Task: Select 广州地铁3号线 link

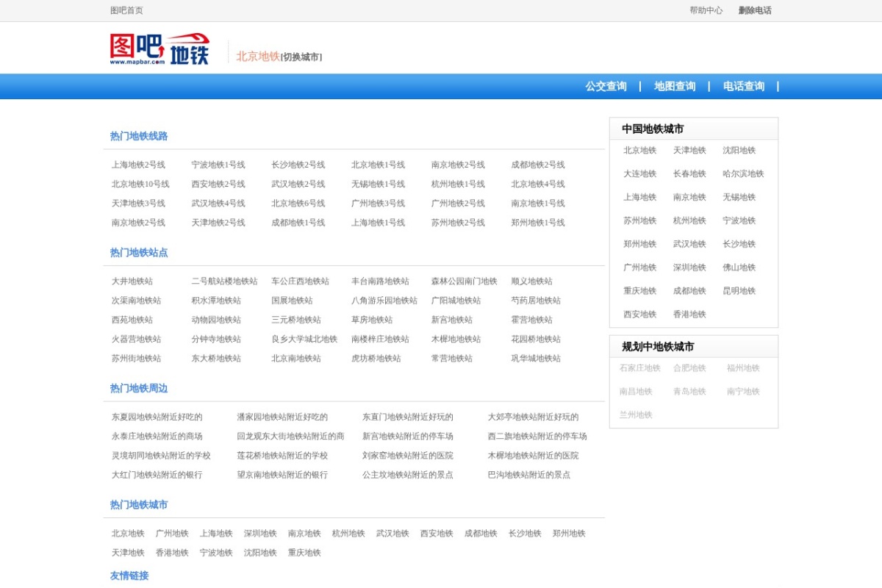Action: click(378, 203)
